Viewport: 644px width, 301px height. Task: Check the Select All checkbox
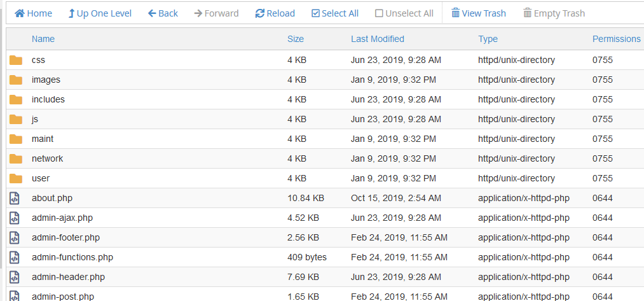point(315,13)
